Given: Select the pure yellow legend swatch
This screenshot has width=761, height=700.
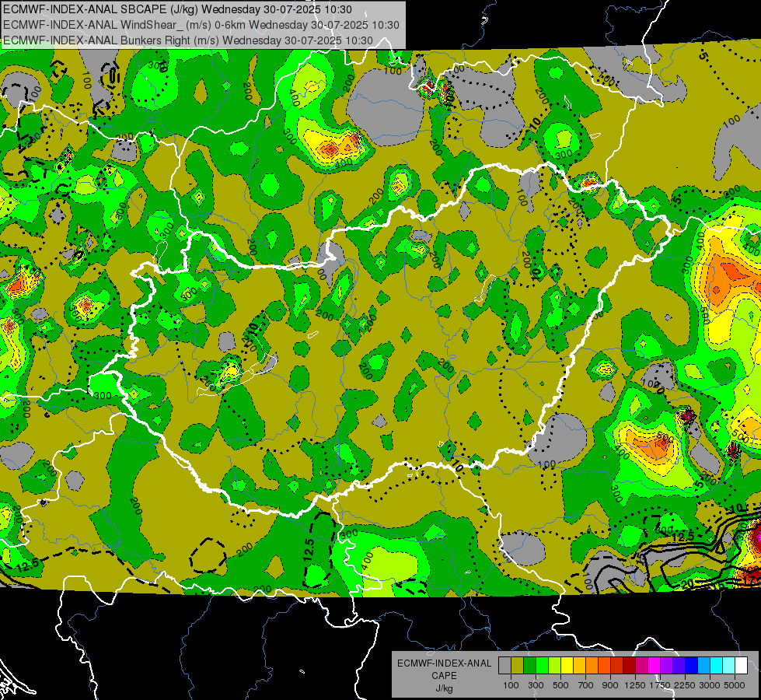Looking at the screenshot, I should click(567, 666).
